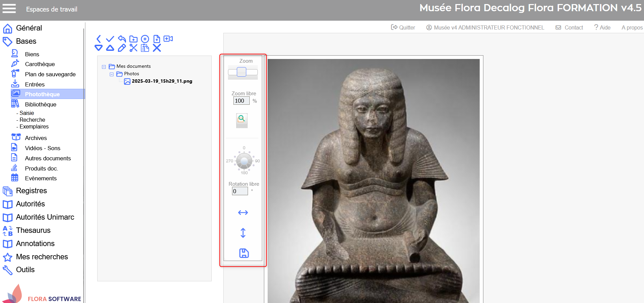Open the Aide help link
644x303 pixels.
[x=602, y=27]
